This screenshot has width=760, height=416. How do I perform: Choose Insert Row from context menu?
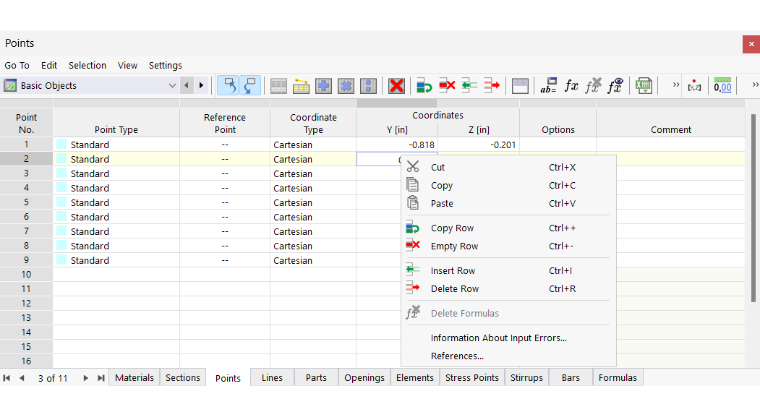pos(508,271)
